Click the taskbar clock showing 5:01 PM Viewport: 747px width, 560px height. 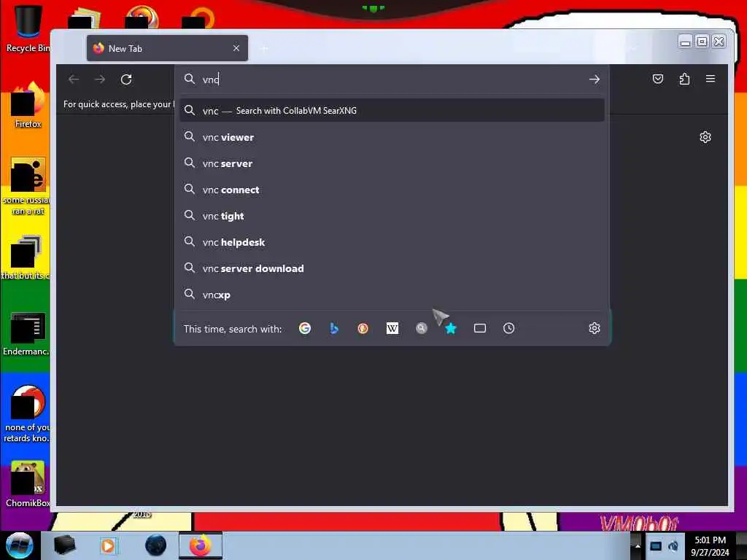pyautogui.click(x=710, y=546)
